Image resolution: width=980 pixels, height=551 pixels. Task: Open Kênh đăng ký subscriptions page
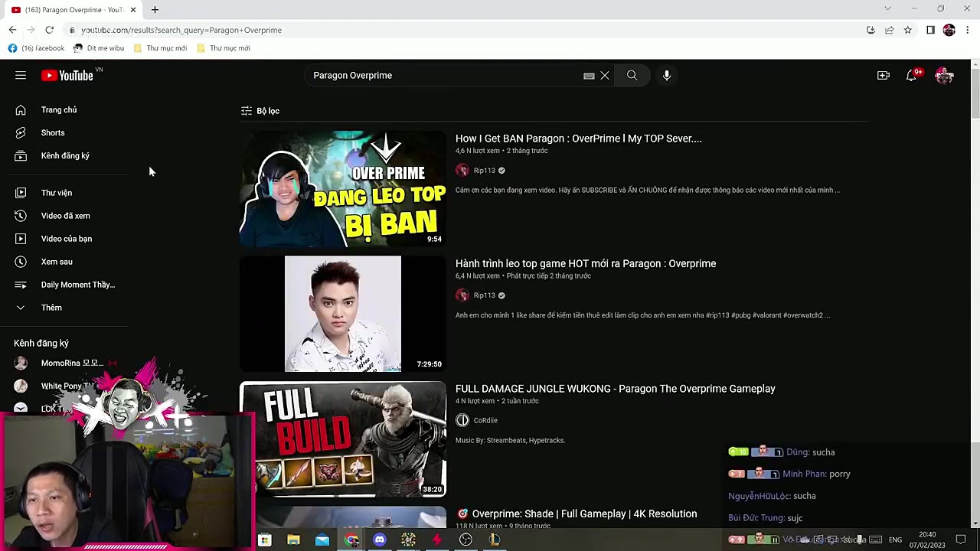click(x=65, y=155)
